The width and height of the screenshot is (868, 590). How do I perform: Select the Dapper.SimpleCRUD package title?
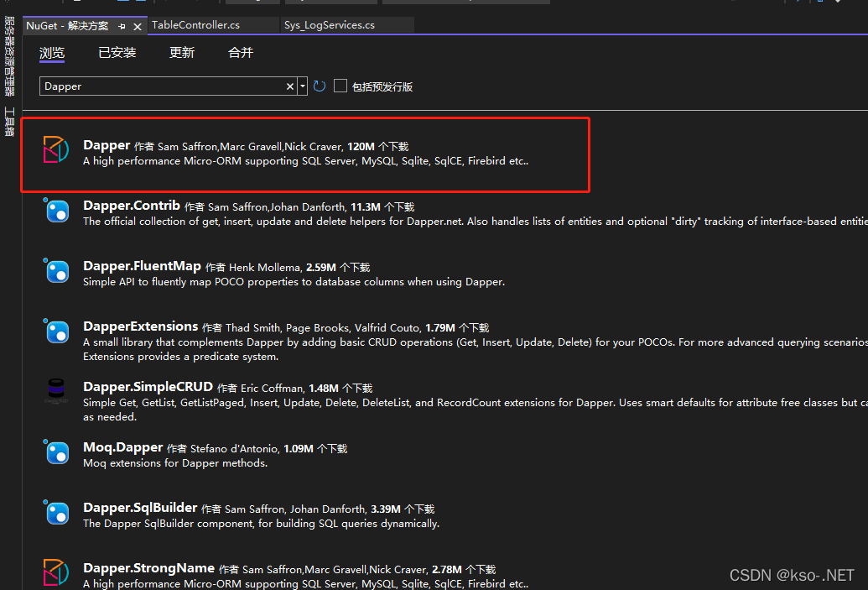tap(148, 387)
